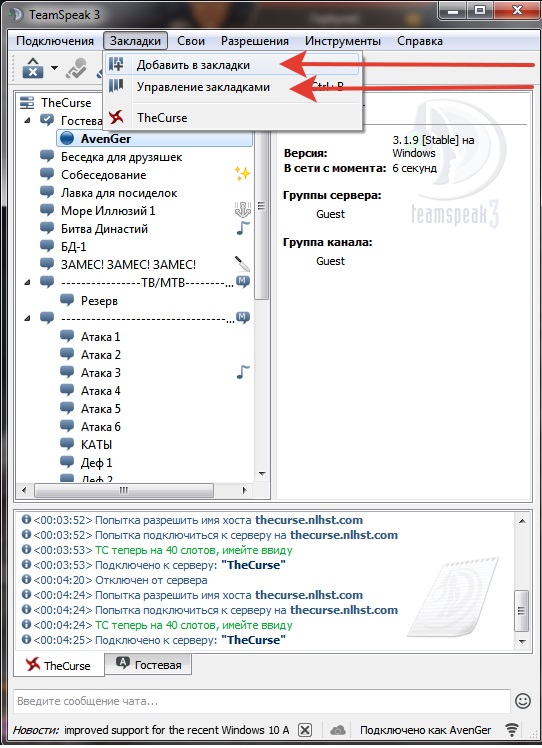The width and height of the screenshot is (542, 748).
Task: Click the channel tree vertical scrollbar thumb
Action: 261,205
